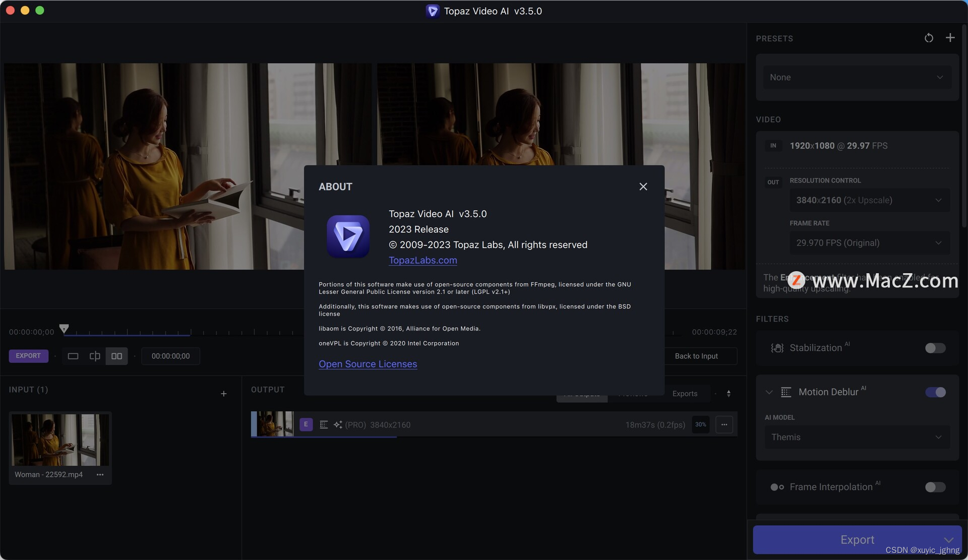Click the Motion Deblur filter icon
Viewport: 968px width, 560px height.
tap(785, 392)
